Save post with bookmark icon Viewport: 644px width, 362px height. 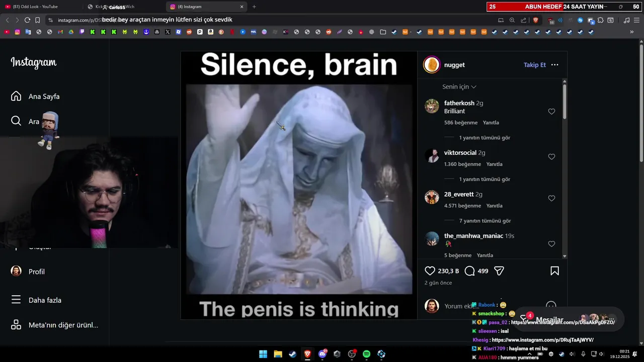[554, 271]
